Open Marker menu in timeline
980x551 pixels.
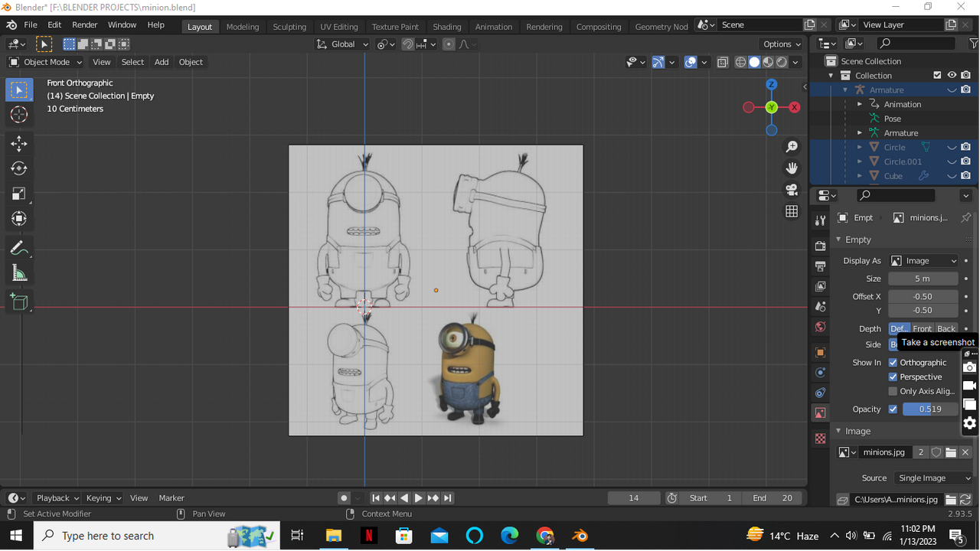(171, 498)
